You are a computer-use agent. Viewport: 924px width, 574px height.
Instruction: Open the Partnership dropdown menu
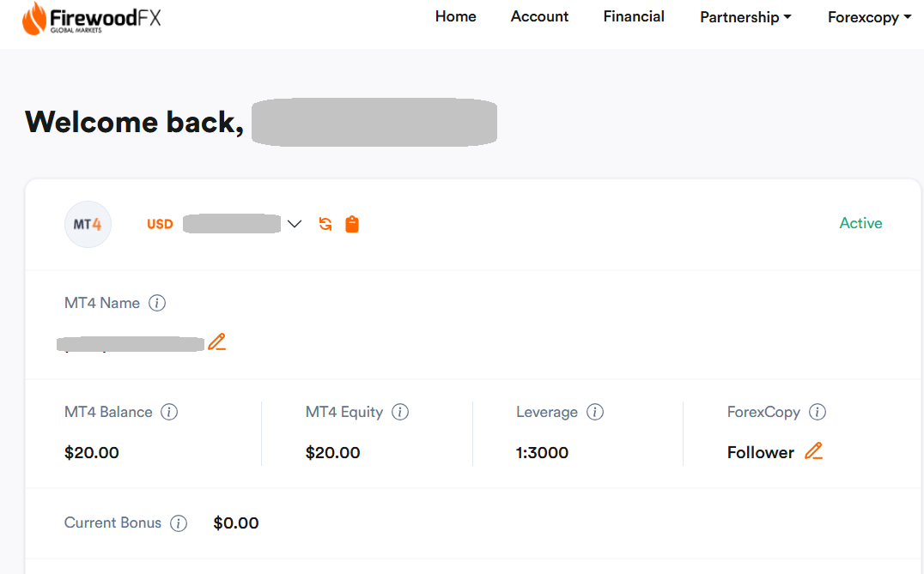coord(745,17)
